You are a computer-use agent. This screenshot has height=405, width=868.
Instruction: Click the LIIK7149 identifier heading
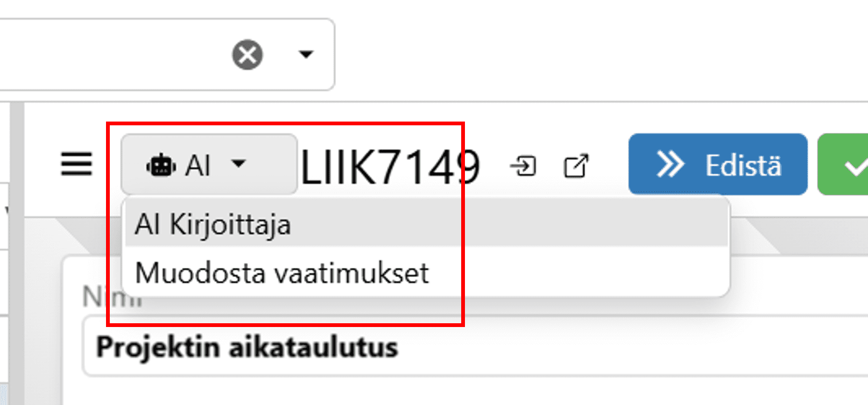coord(390,167)
